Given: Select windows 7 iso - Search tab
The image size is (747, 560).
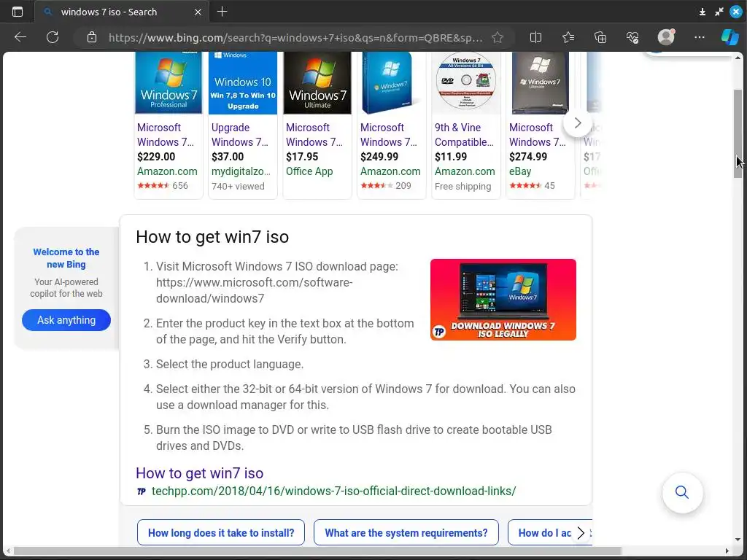Looking at the screenshot, I should tap(121, 12).
